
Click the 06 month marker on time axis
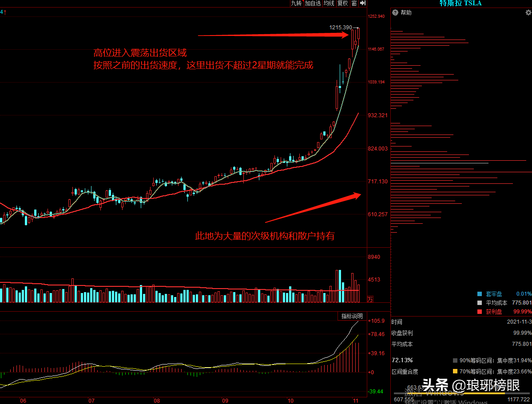click(23, 400)
